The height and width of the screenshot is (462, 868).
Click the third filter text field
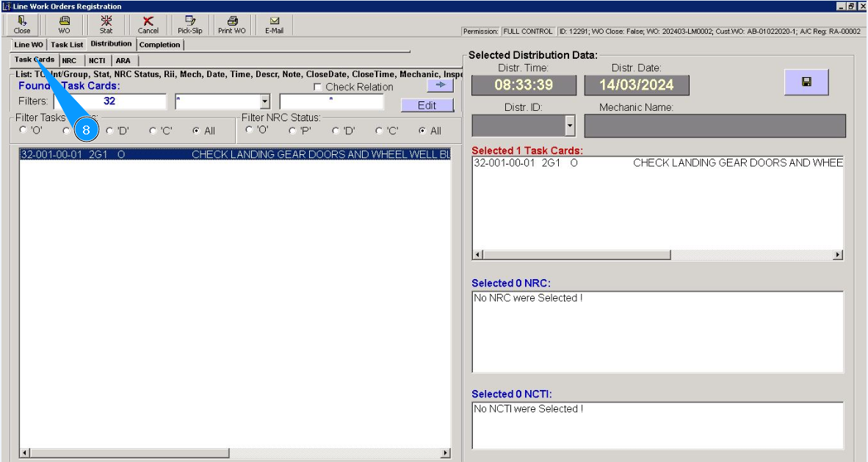pyautogui.click(x=331, y=101)
